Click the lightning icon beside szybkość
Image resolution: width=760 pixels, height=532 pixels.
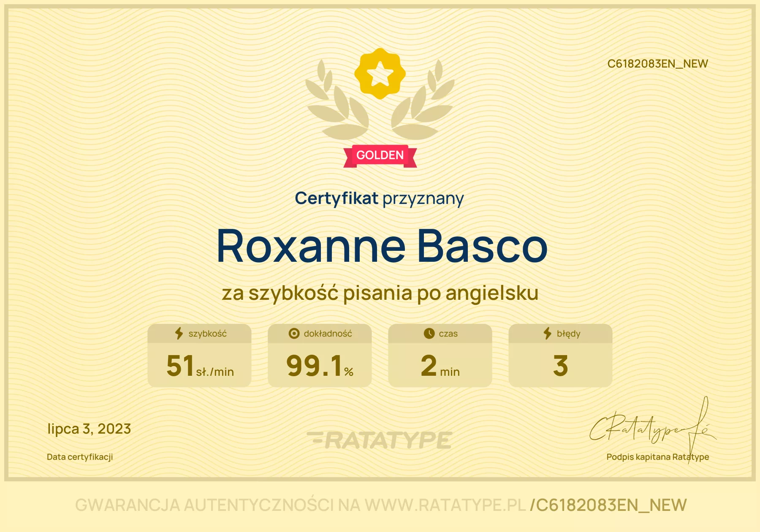pyautogui.click(x=179, y=333)
